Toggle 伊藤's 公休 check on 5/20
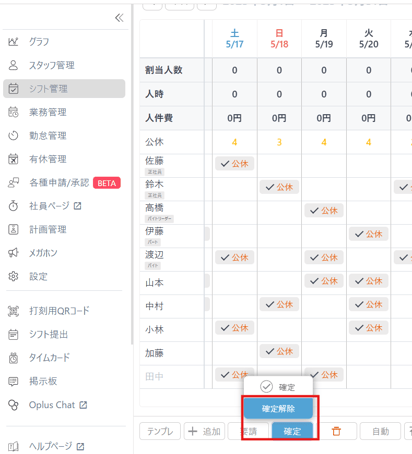 (369, 234)
